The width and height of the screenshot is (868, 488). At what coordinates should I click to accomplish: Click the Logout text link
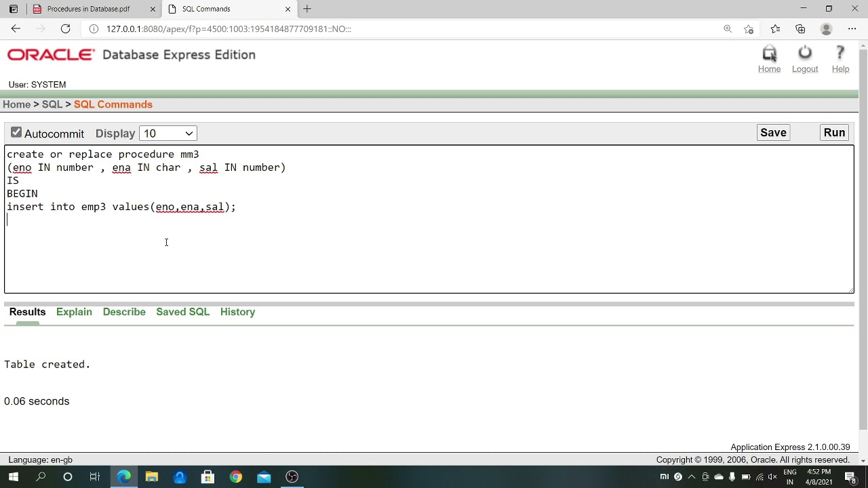805,69
